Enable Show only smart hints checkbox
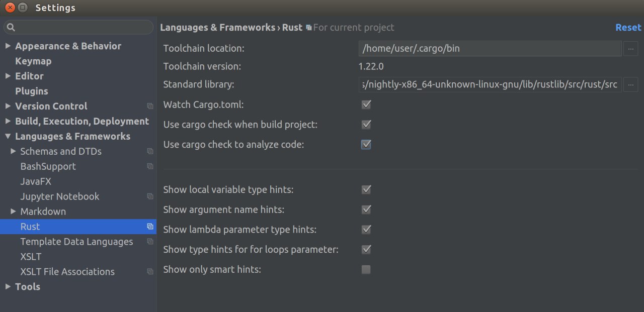Viewport: 644px width, 312px height. [366, 270]
